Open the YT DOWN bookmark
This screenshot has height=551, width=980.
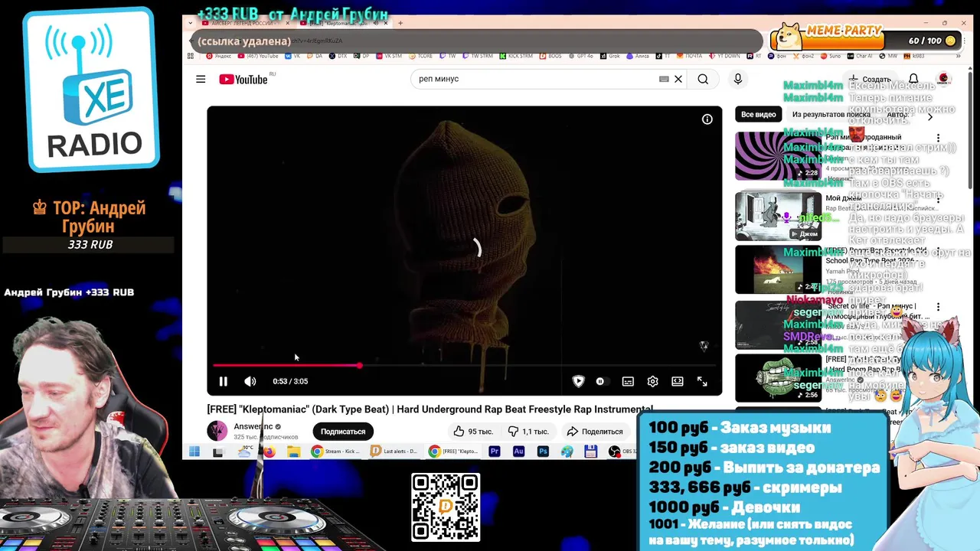(x=726, y=56)
